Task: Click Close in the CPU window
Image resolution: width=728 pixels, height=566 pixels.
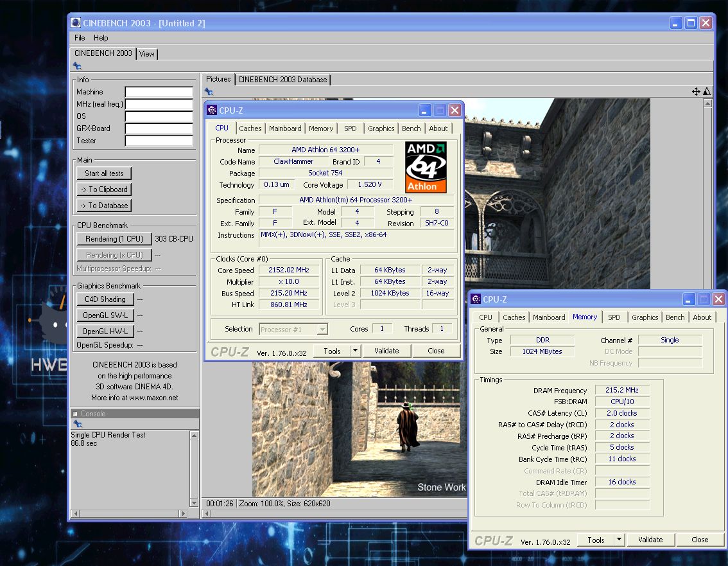Action: coord(436,351)
